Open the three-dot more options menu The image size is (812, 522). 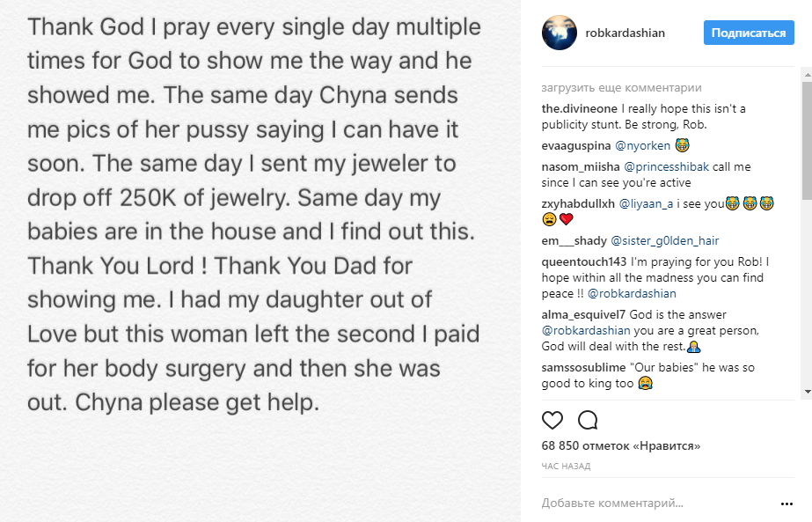click(x=786, y=504)
